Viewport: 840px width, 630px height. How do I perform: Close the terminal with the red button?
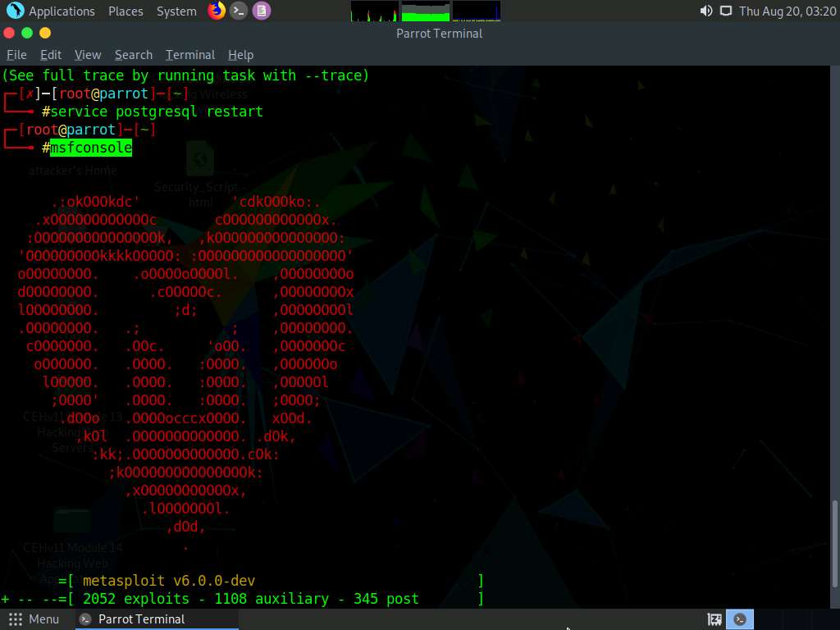pyautogui.click(x=9, y=33)
